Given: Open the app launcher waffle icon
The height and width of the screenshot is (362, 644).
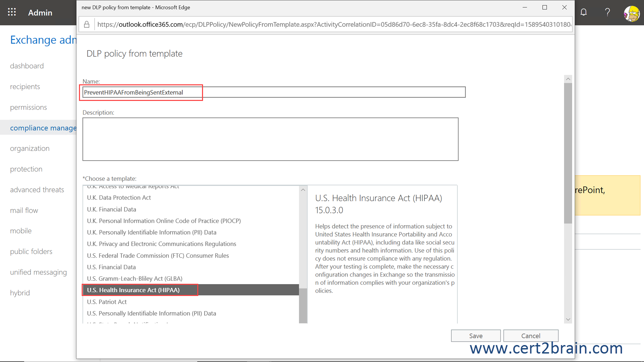Looking at the screenshot, I should coord(12,12).
